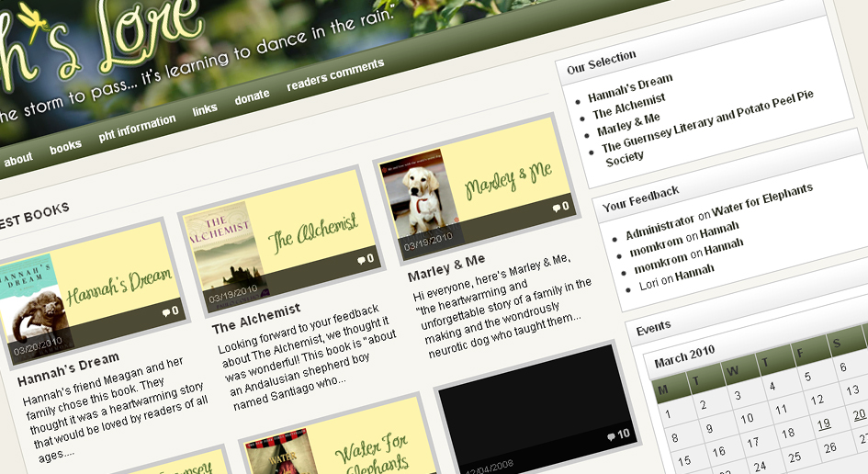Open Lori on Hannah feedback entry

click(676, 277)
